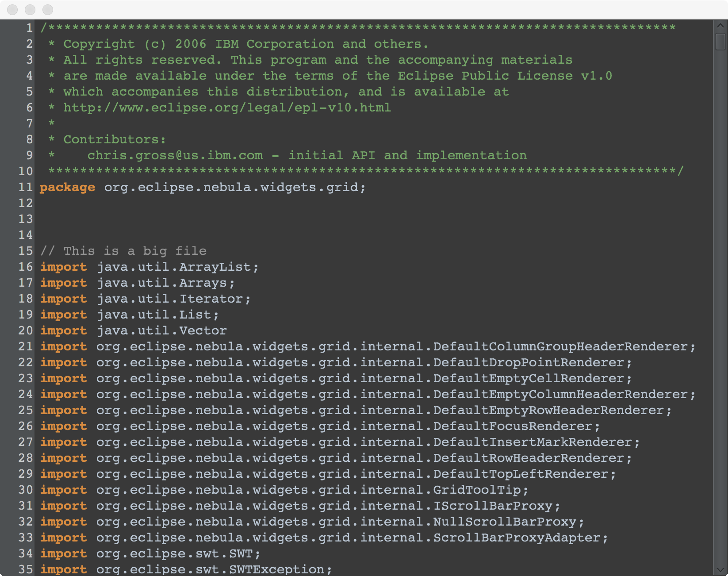
Task: Click on java.util.Vector in line 20
Action: [x=161, y=330]
